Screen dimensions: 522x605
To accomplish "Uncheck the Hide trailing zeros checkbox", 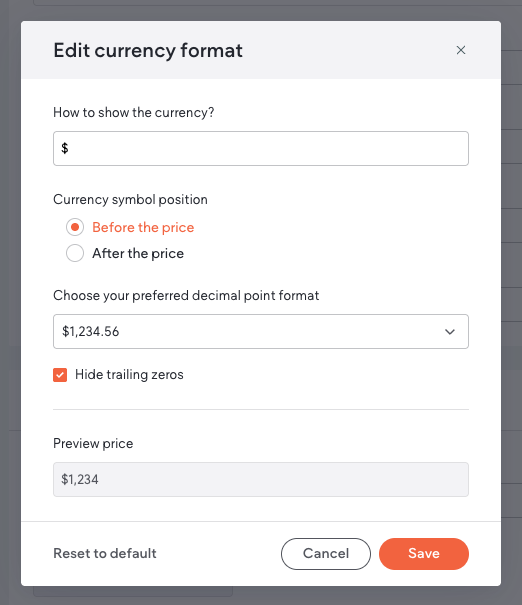I will 60,375.
